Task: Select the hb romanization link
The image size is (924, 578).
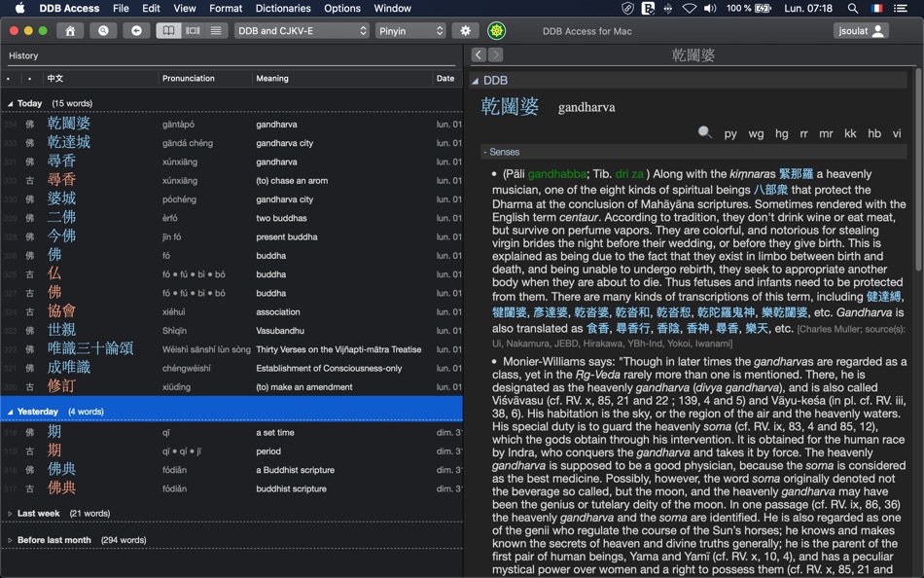Action: coord(874,134)
